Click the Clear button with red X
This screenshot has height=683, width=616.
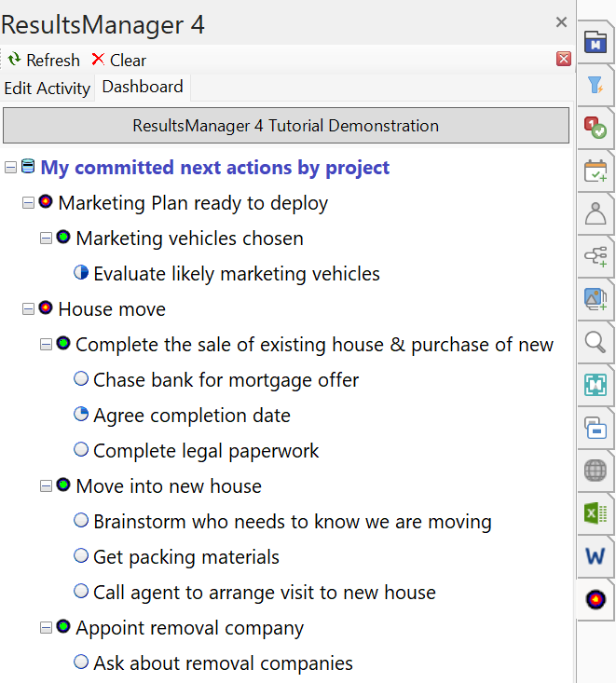coord(119,60)
